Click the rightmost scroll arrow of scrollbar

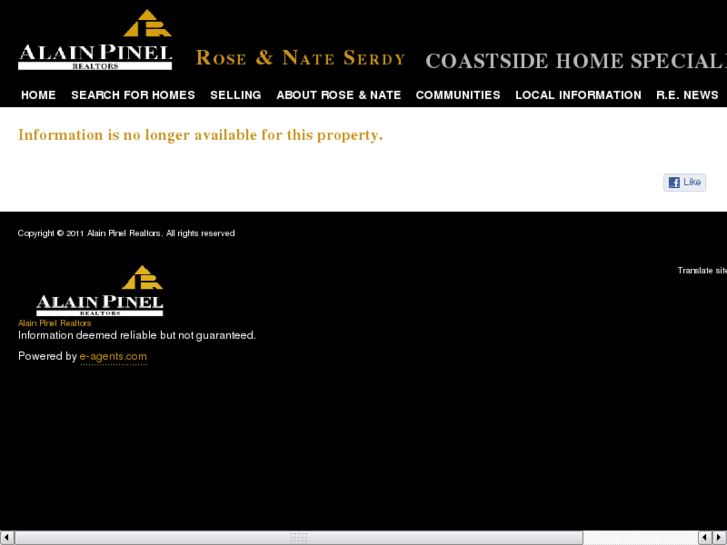(720, 538)
